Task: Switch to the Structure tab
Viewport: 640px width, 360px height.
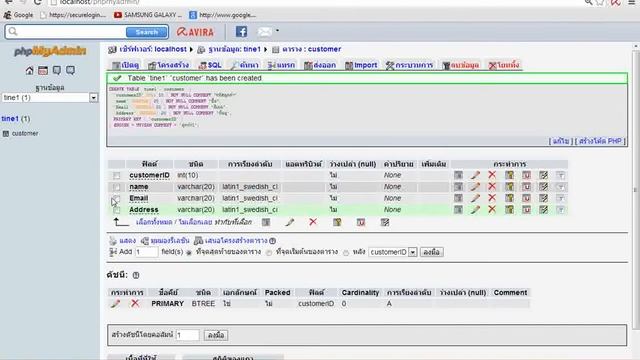Action: click(169, 65)
